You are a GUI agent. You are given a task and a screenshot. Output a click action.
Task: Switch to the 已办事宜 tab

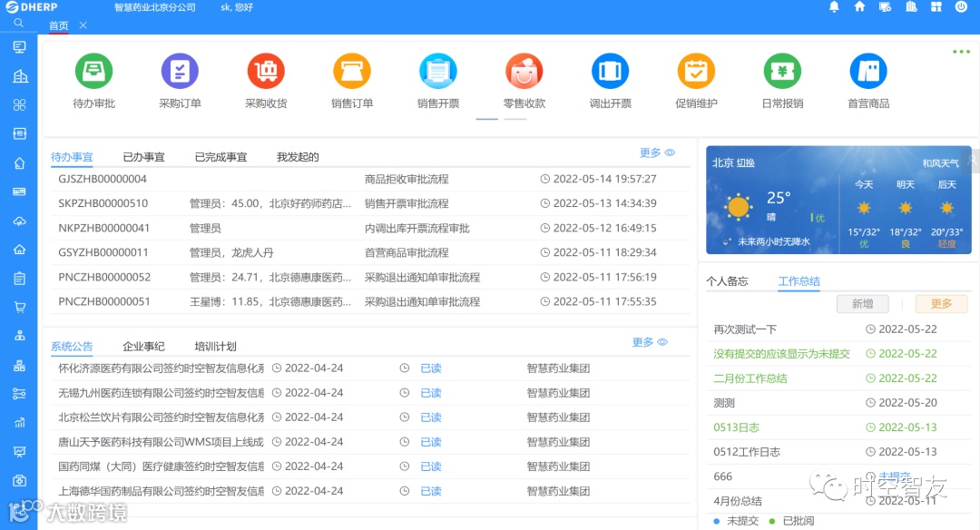[143, 157]
